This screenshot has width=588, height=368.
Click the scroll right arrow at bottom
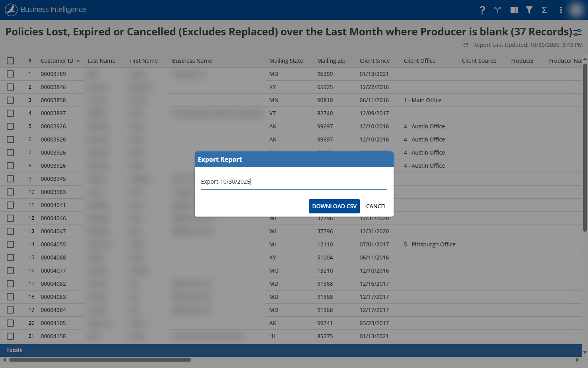tap(577, 360)
